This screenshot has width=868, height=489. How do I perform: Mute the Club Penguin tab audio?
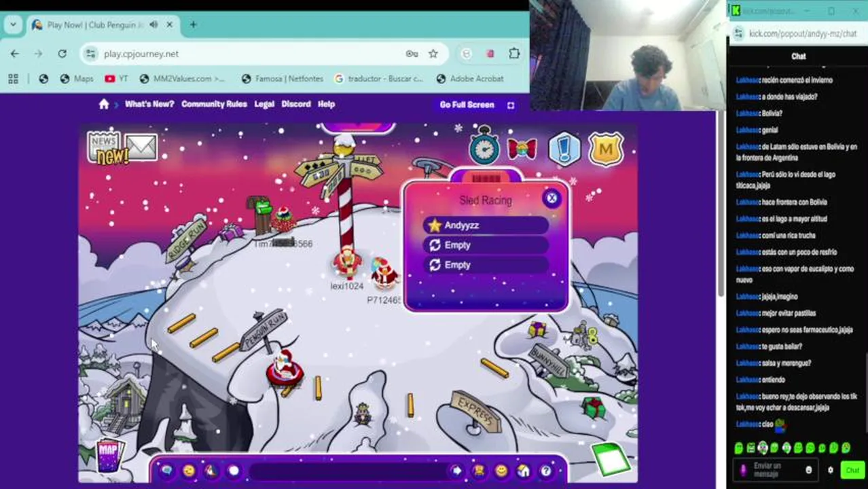[x=153, y=24]
